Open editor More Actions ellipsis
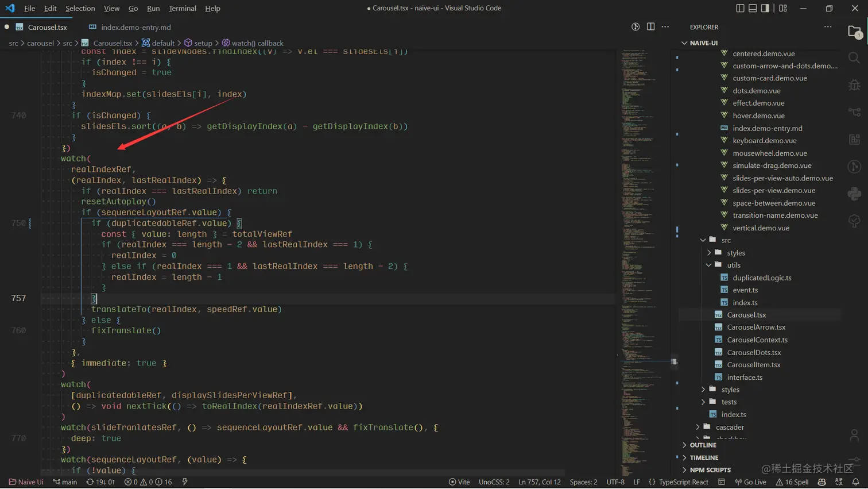868x489 pixels. coord(665,26)
